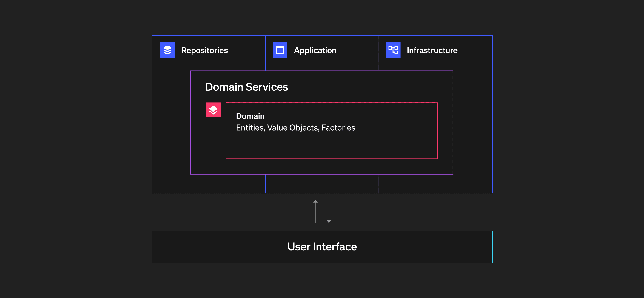Click the User Interface box label
Viewport: 644px width, 298px height.
coord(322,247)
